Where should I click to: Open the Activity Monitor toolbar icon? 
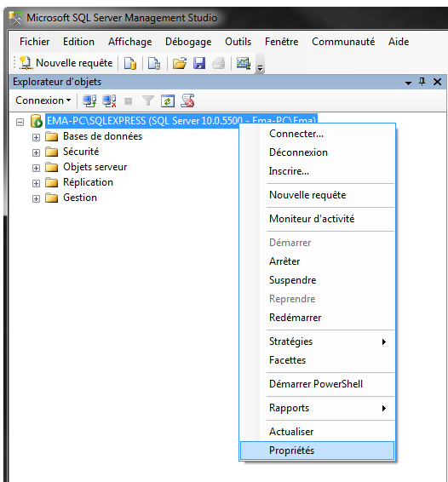[x=244, y=63]
